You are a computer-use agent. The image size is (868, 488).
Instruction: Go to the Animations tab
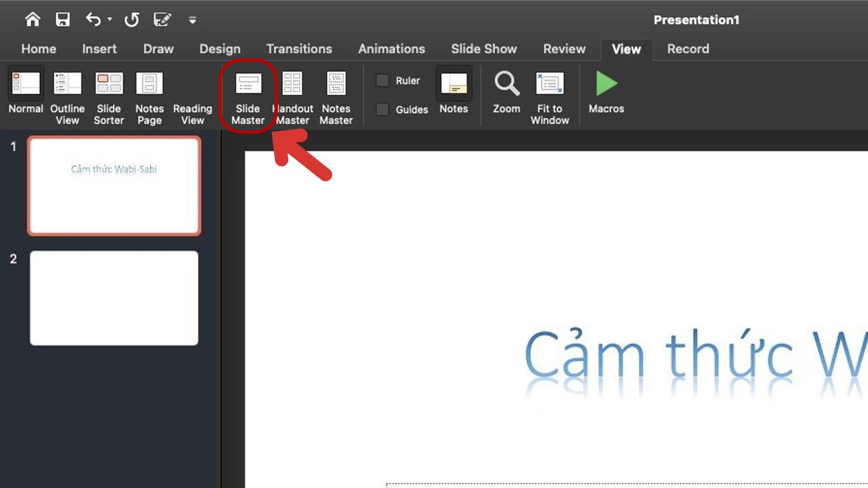click(391, 49)
